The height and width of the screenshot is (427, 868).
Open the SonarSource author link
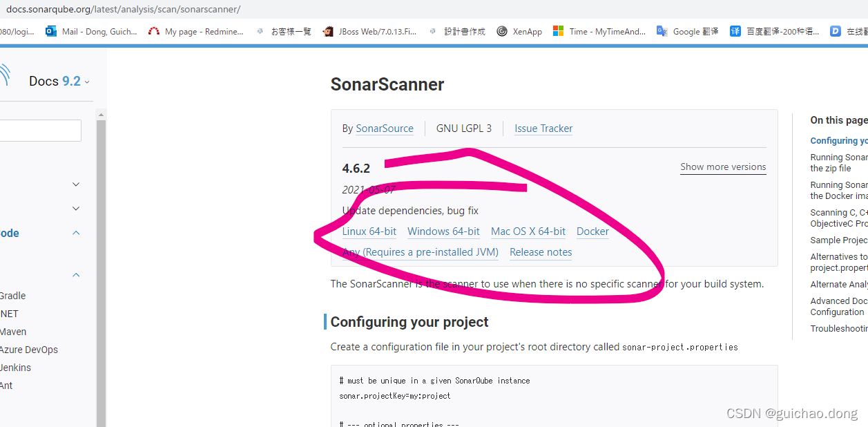point(385,129)
